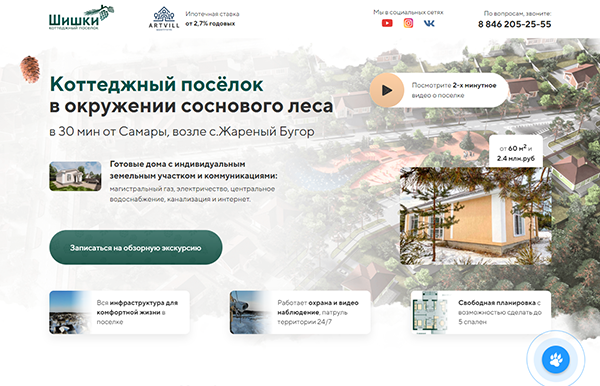
Task: Click 'Ипотечная ставка' label
Action: (212, 14)
